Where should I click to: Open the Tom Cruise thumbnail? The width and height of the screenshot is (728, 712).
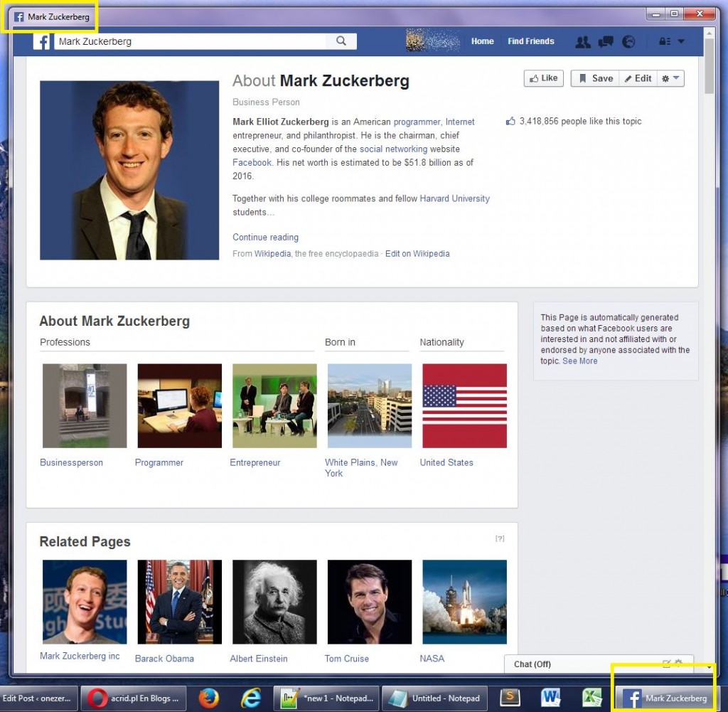pyautogui.click(x=370, y=602)
